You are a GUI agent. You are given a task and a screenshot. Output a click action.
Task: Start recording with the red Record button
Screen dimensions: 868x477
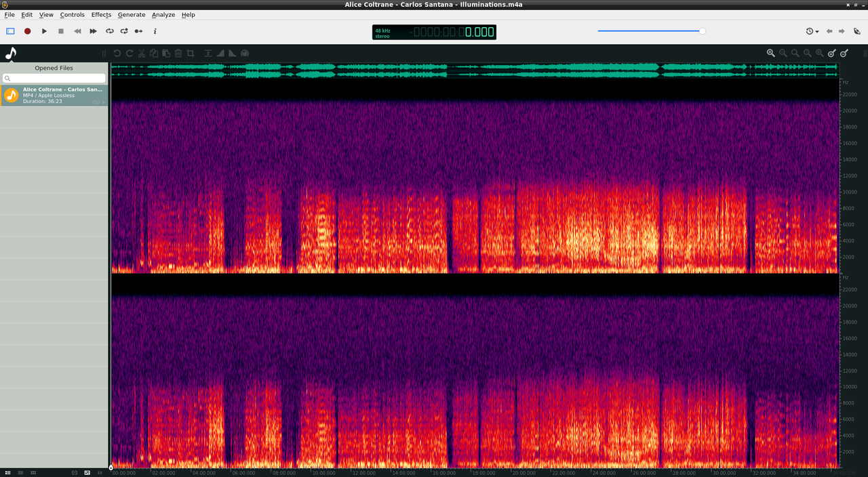[28, 31]
